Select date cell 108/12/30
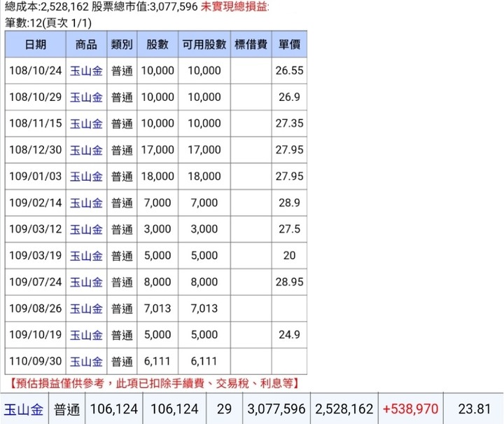Screen dimensions: 504x424 pyautogui.click(x=36, y=149)
